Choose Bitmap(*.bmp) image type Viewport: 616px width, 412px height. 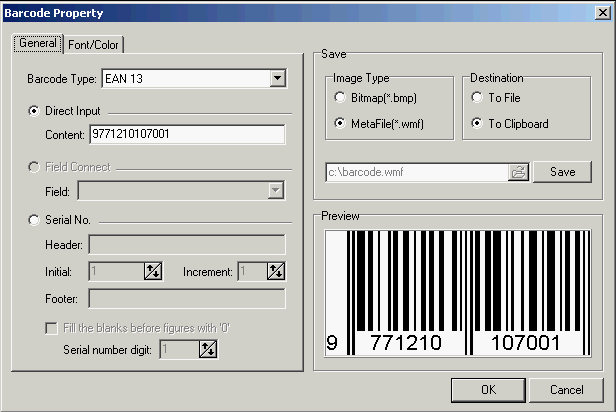point(340,97)
